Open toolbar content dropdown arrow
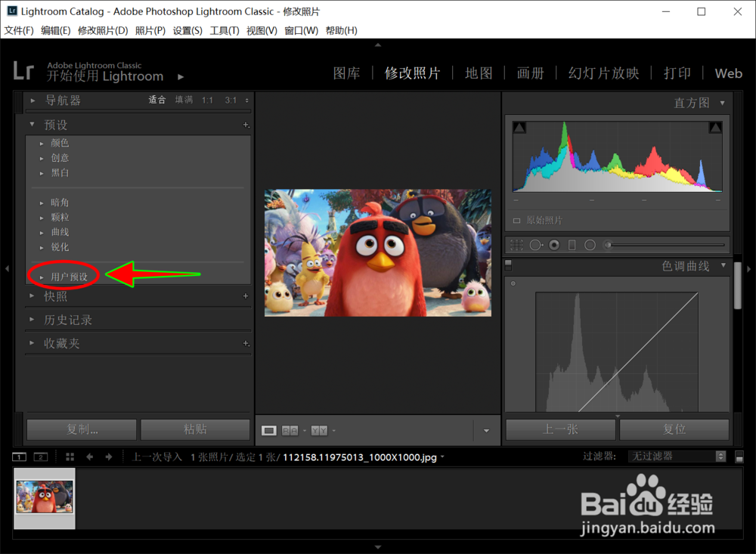The height and width of the screenshot is (554, 756). pos(486,431)
